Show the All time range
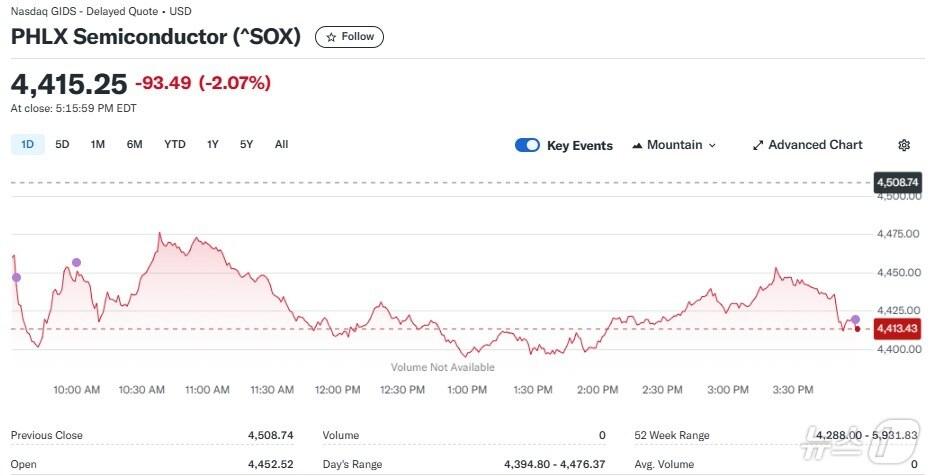The image size is (930, 476). pos(281,144)
